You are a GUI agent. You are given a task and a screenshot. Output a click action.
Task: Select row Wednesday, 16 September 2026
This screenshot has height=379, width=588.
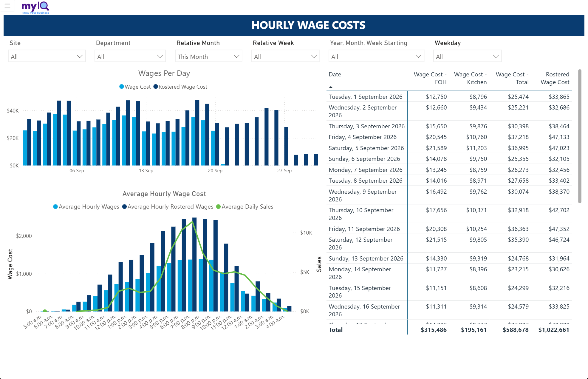[x=449, y=310]
